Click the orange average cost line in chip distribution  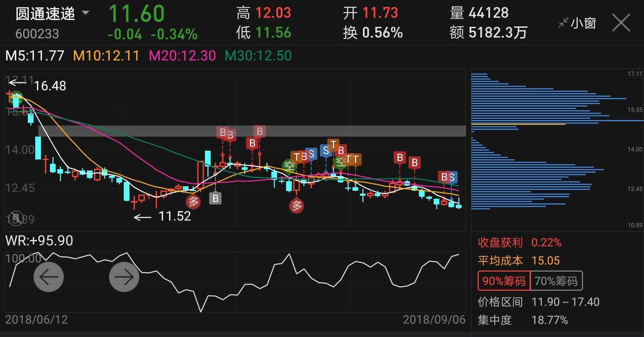[x=518, y=124]
